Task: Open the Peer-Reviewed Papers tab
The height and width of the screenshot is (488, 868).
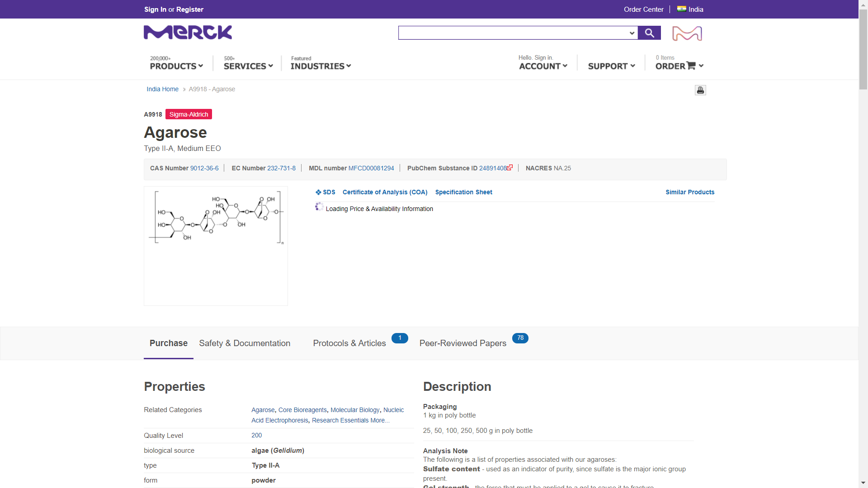Action: tap(463, 343)
